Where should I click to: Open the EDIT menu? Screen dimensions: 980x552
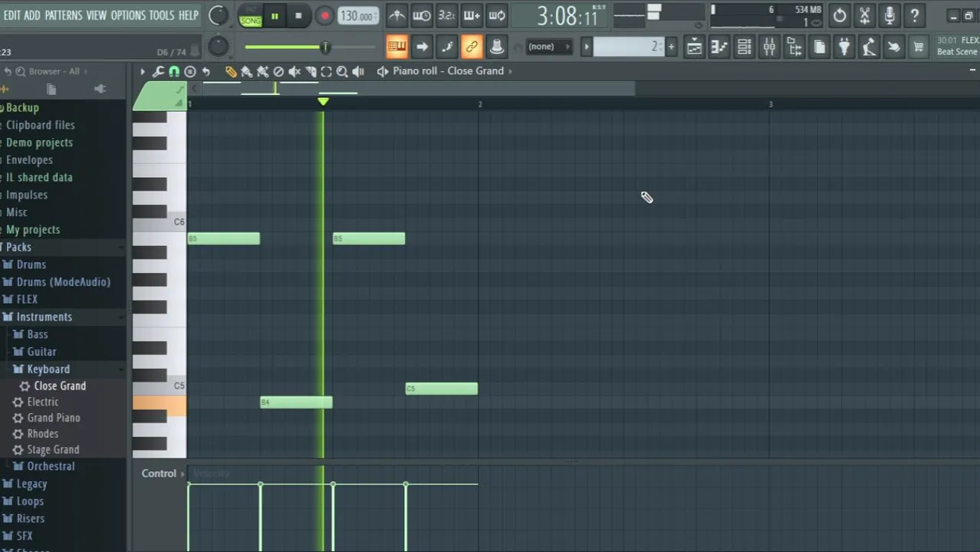coord(12,15)
